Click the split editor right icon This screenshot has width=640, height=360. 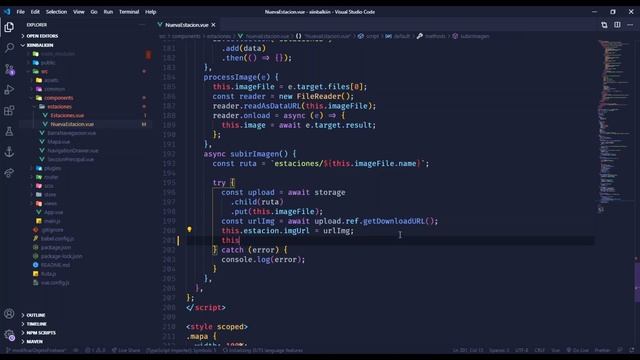point(617,25)
